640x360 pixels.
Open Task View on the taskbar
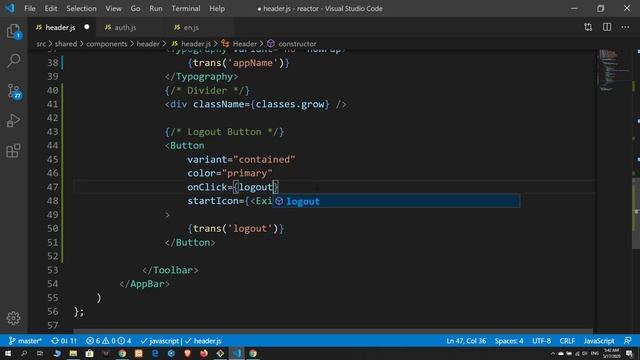(40, 353)
